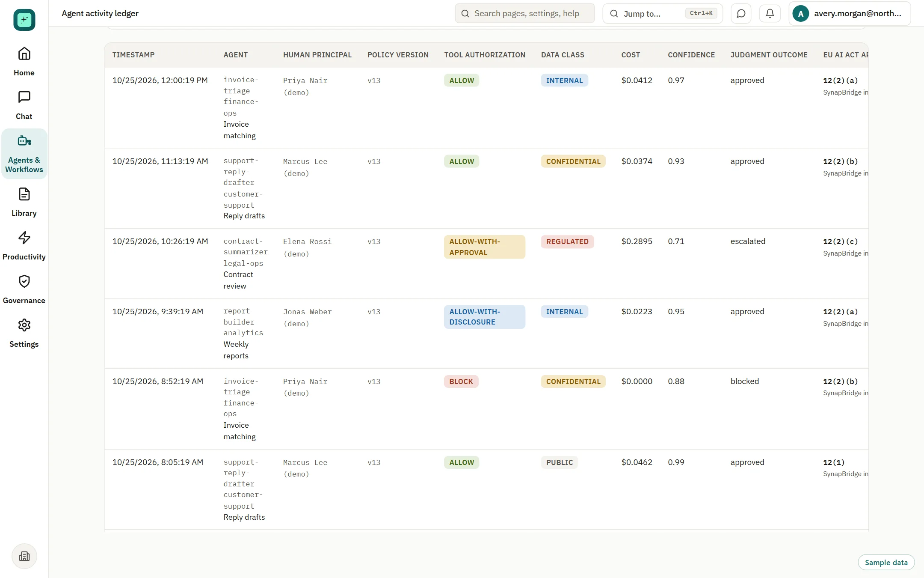Click the Timestamp column header
Viewport: 924px width, 578px height.
coord(133,55)
